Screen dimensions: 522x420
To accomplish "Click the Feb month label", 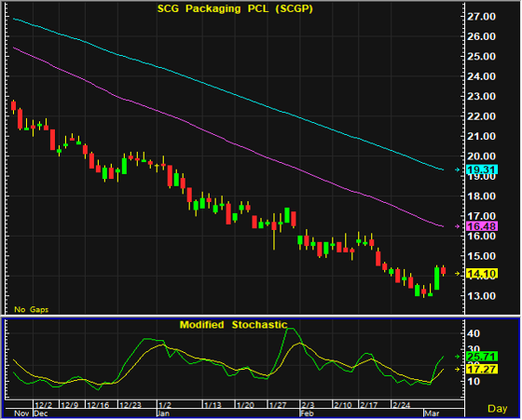I will click(x=307, y=413).
